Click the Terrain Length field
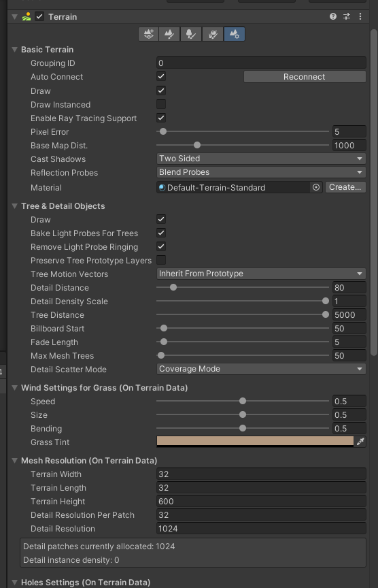The height and width of the screenshot is (588, 378). coord(261,487)
